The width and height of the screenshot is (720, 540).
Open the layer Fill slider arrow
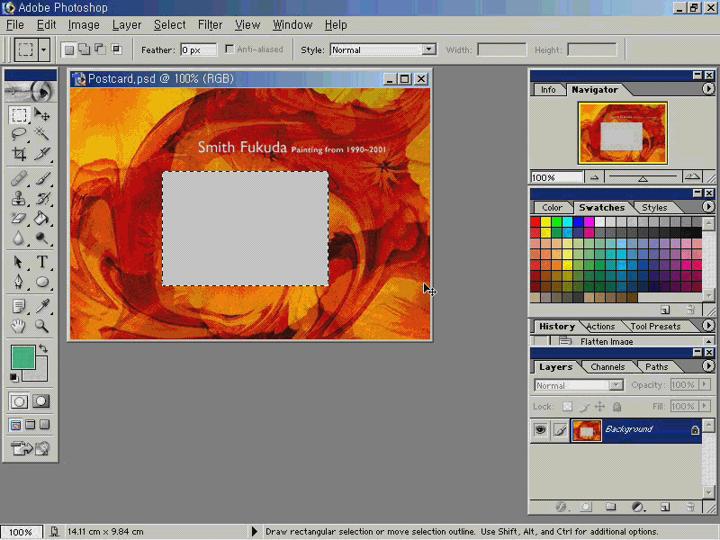point(705,406)
